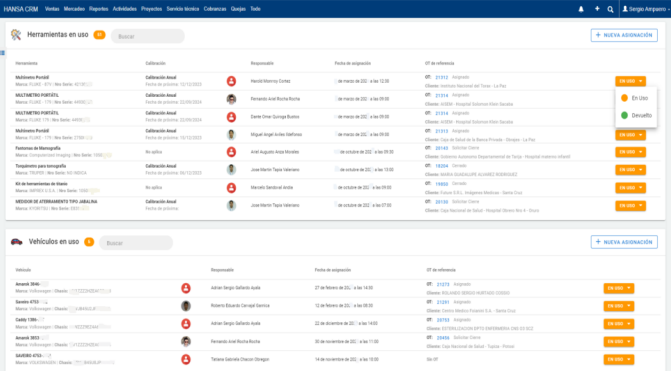Open the Ventas menu
The width and height of the screenshot is (671, 371).
pyautogui.click(x=52, y=9)
